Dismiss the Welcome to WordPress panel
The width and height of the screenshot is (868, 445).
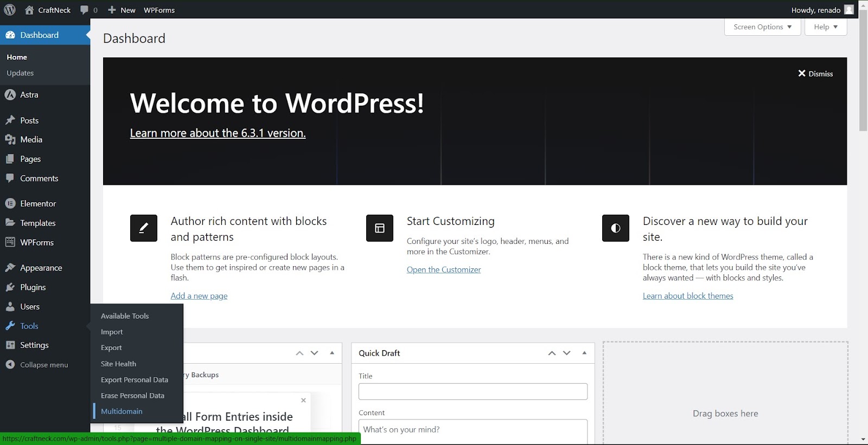815,74
